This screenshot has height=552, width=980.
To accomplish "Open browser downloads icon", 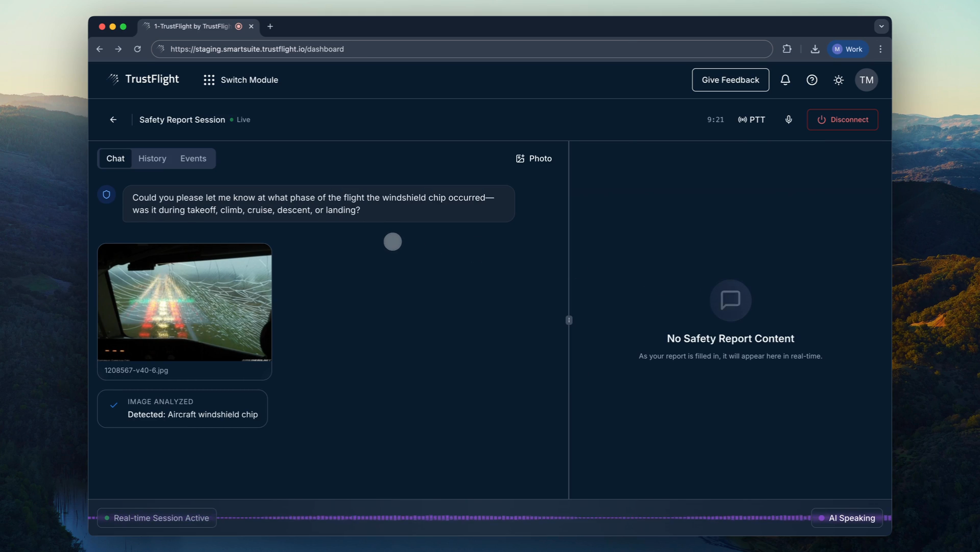I will [x=815, y=49].
